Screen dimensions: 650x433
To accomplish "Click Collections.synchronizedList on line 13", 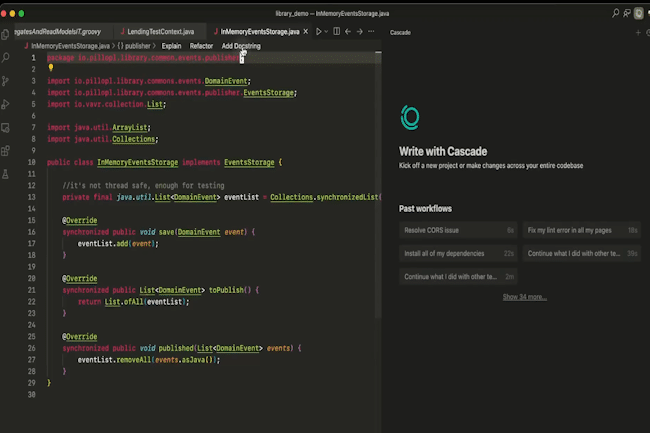I will 325,197.
